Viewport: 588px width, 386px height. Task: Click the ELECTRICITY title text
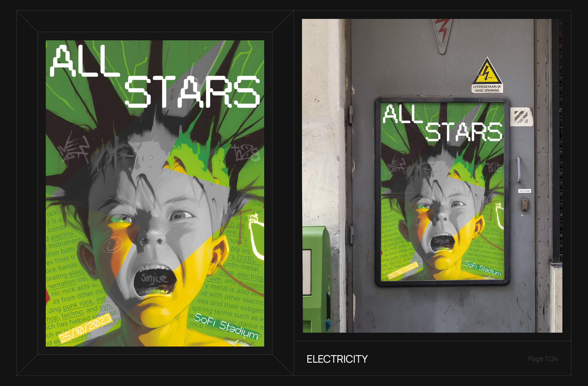[x=337, y=359]
